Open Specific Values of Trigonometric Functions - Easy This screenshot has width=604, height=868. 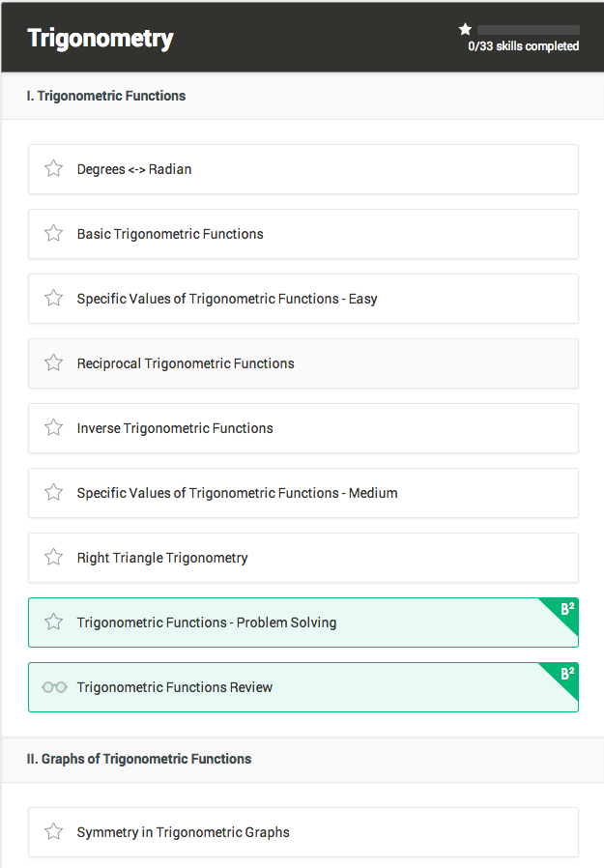point(303,299)
